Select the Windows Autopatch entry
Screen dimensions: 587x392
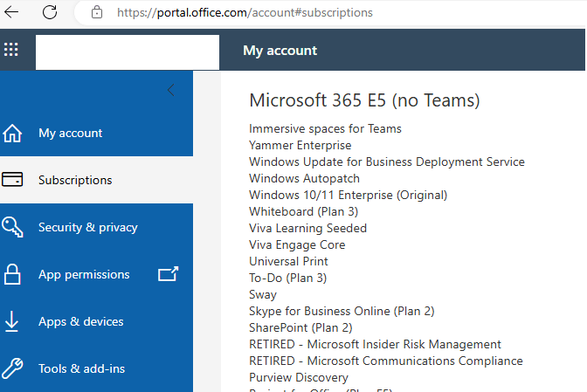click(304, 178)
